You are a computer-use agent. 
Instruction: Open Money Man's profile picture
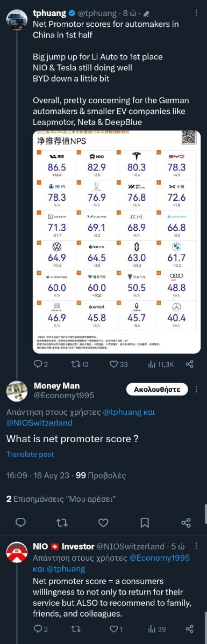(17, 391)
